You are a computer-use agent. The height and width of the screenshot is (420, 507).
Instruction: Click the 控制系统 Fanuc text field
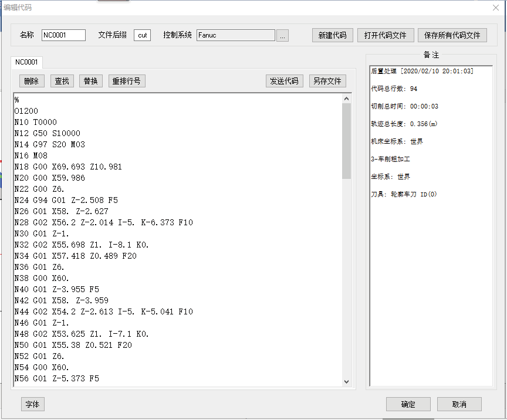[x=235, y=35]
